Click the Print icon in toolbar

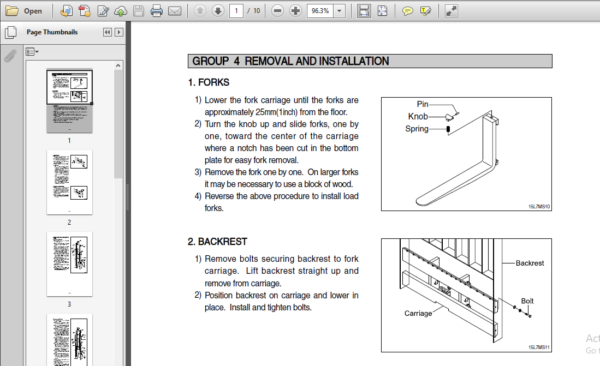click(157, 11)
